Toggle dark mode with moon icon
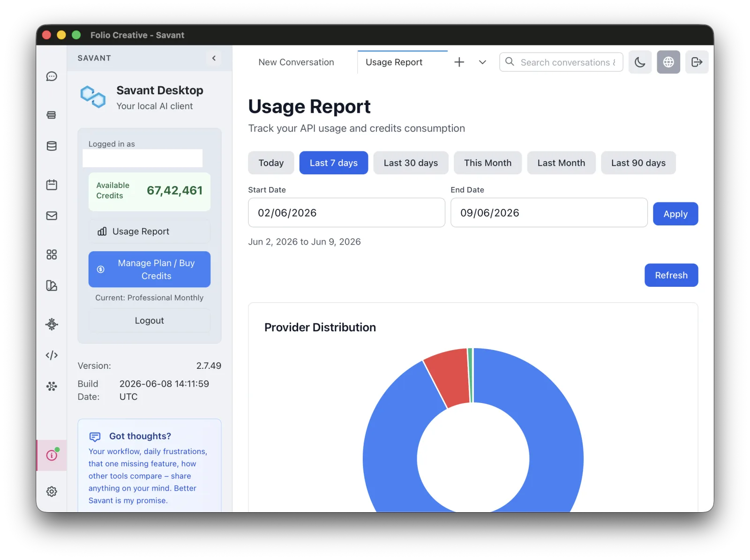750x560 pixels. point(640,62)
